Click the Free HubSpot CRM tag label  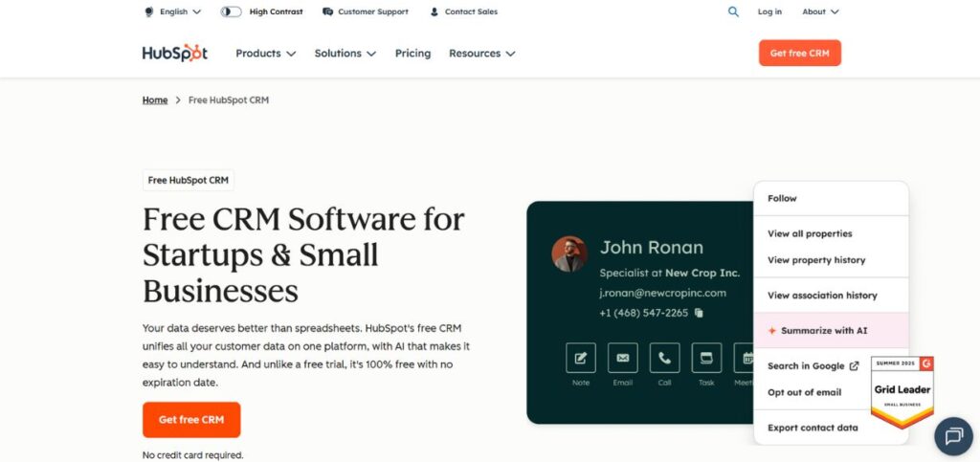[189, 181]
